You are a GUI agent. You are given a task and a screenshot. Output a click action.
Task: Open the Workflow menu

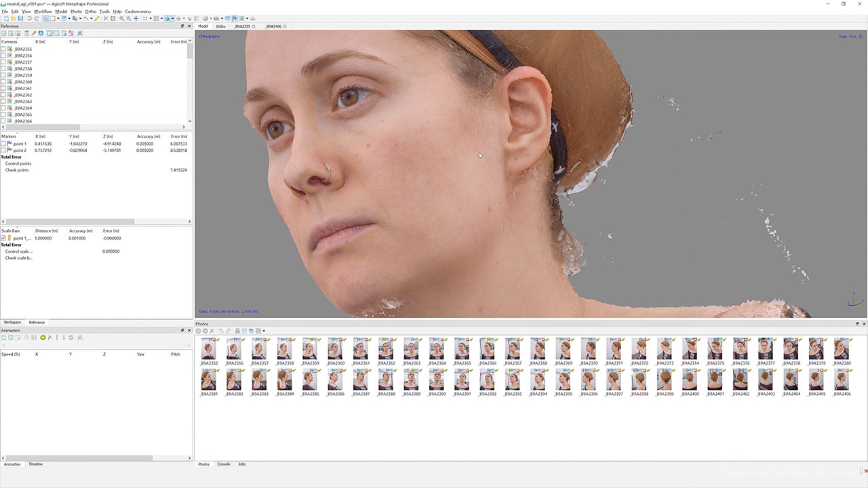point(43,12)
